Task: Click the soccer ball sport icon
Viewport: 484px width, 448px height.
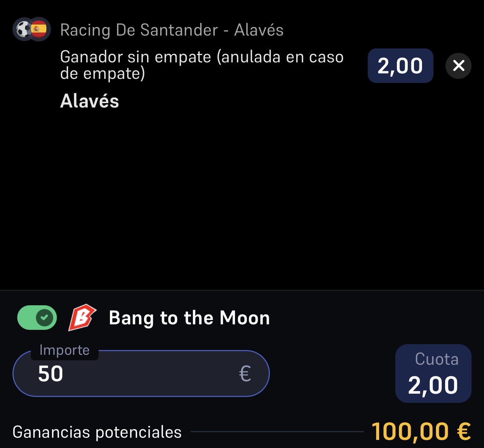Action: point(23,29)
